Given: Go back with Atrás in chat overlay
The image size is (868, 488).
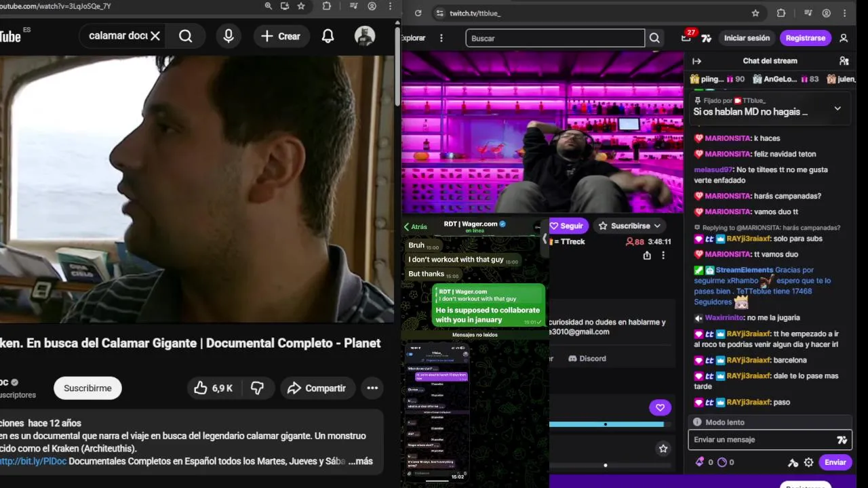Looking at the screenshot, I should coord(416,227).
